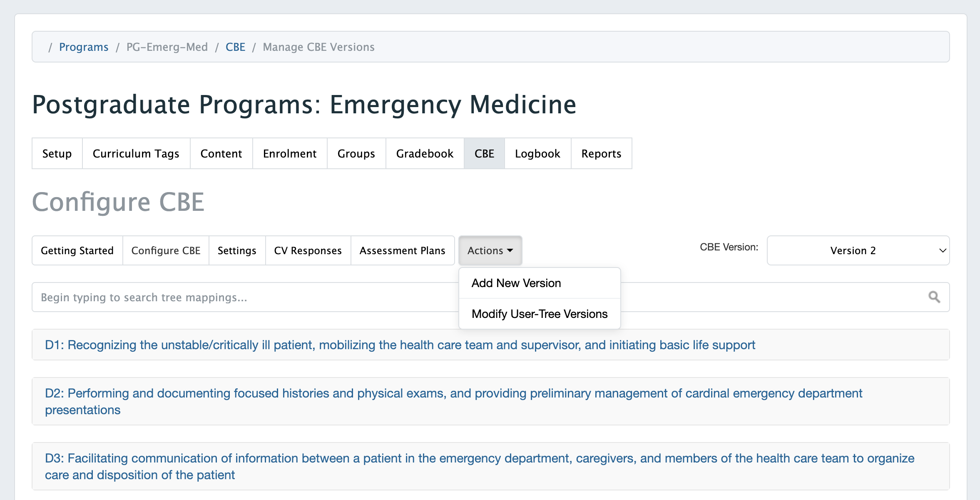
Task: Click the Getting Started sub-tab
Action: 77,250
